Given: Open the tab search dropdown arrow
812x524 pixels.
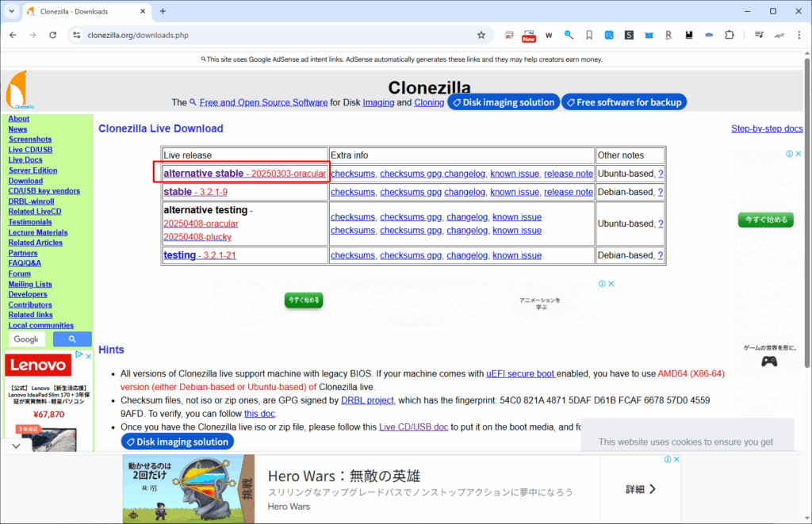Looking at the screenshot, I should tap(11, 11).
